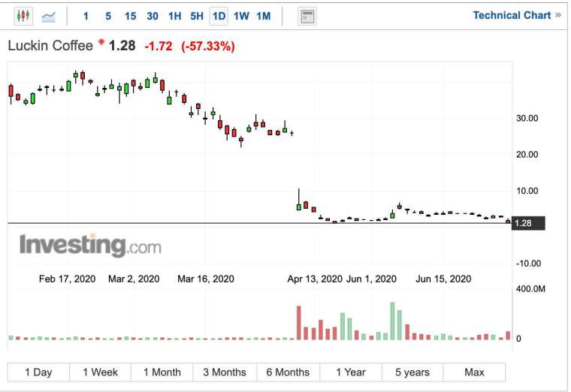This screenshot has height=392, width=571.
Task: Set range to 5 years
Action: [412, 372]
